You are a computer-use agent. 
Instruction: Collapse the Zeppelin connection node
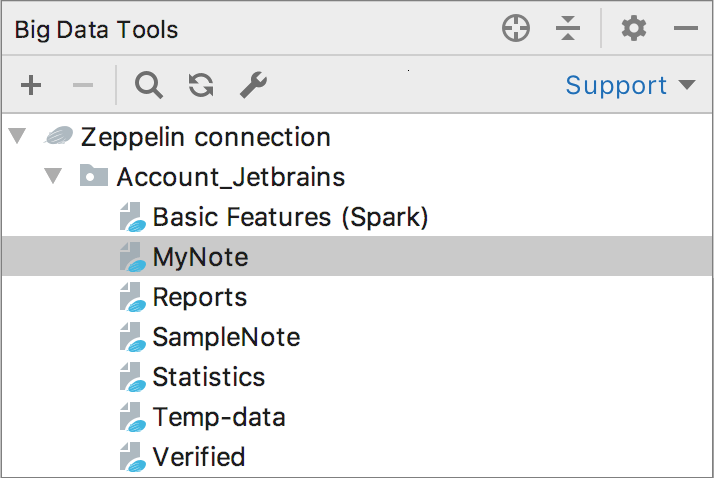point(17,137)
